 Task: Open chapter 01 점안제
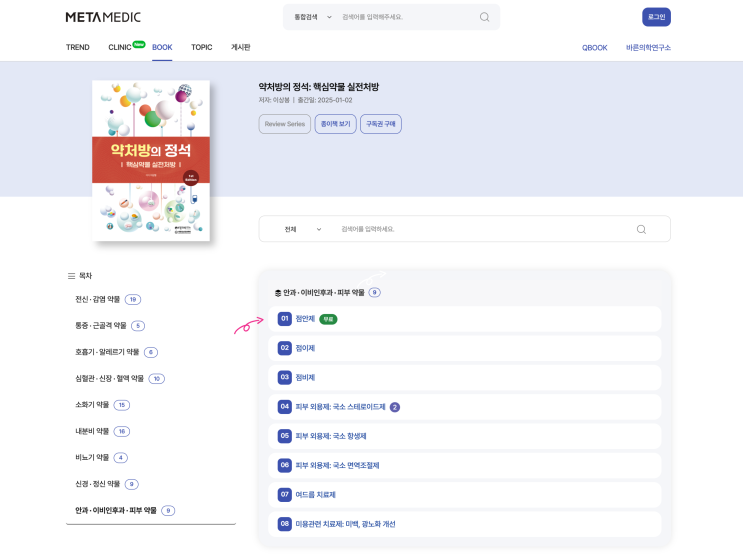(x=464, y=319)
